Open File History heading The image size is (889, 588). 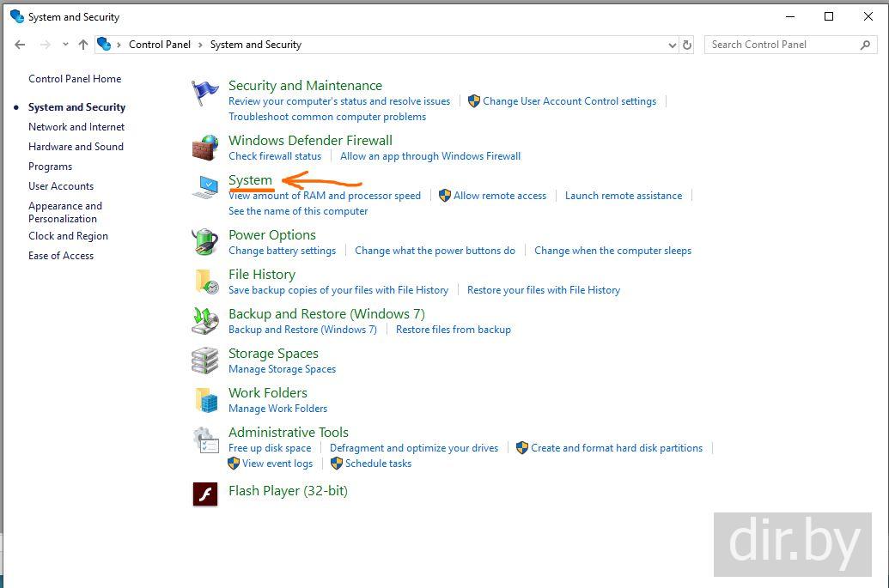(262, 275)
